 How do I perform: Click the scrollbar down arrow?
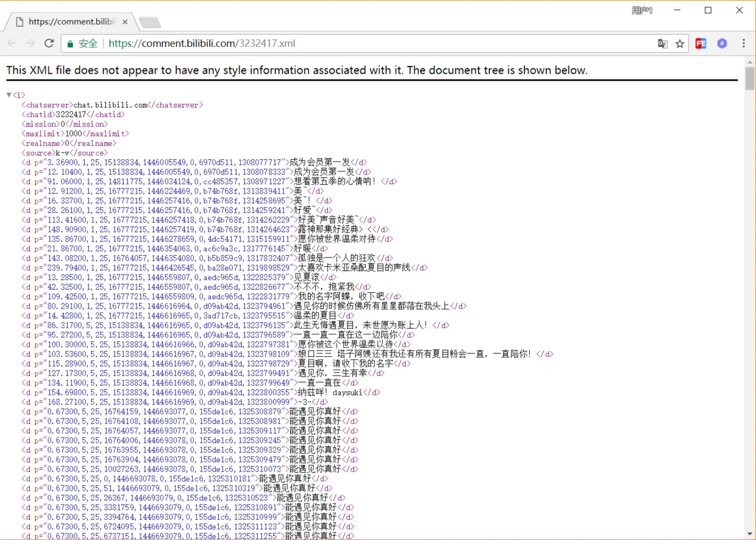[x=750, y=534]
